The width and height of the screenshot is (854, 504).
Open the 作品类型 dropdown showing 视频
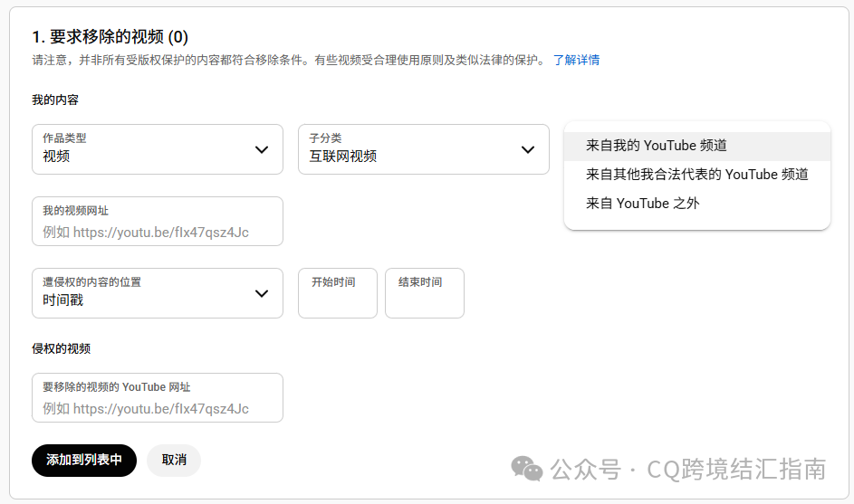pos(158,149)
